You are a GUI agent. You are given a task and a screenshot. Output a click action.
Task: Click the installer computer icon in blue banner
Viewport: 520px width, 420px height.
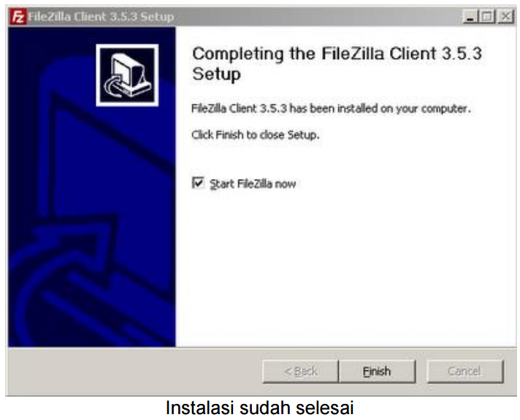pyautogui.click(x=127, y=75)
